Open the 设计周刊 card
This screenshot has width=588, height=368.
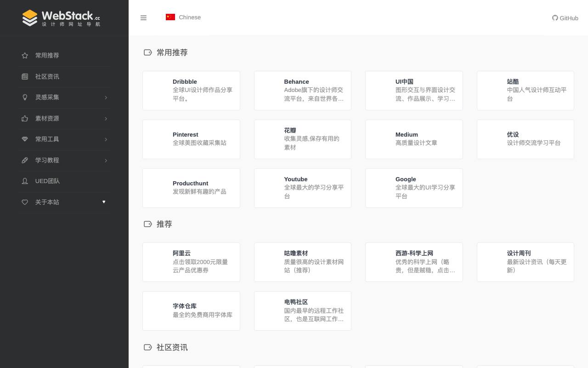[x=526, y=262]
